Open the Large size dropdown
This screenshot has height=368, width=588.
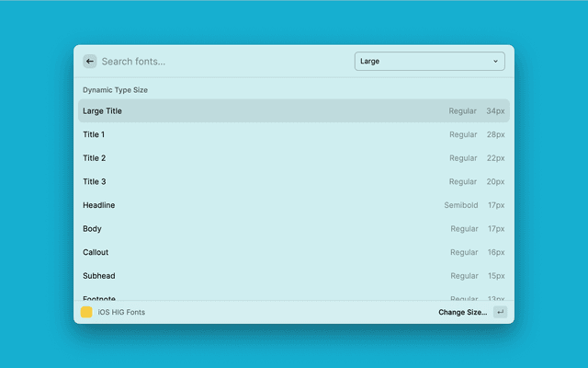pyautogui.click(x=429, y=62)
